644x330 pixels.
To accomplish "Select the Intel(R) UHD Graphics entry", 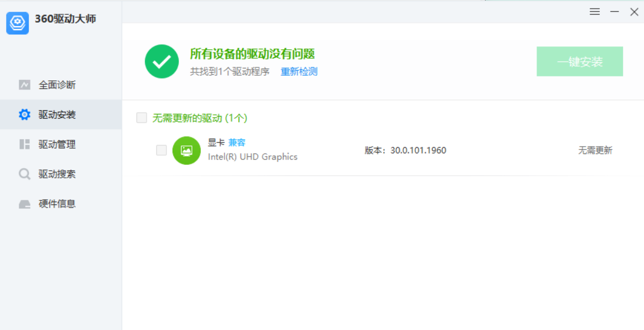I will (x=252, y=157).
